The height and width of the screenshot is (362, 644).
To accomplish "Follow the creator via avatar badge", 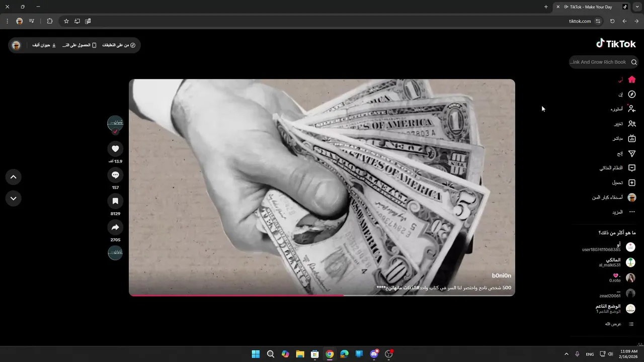I will click(115, 132).
